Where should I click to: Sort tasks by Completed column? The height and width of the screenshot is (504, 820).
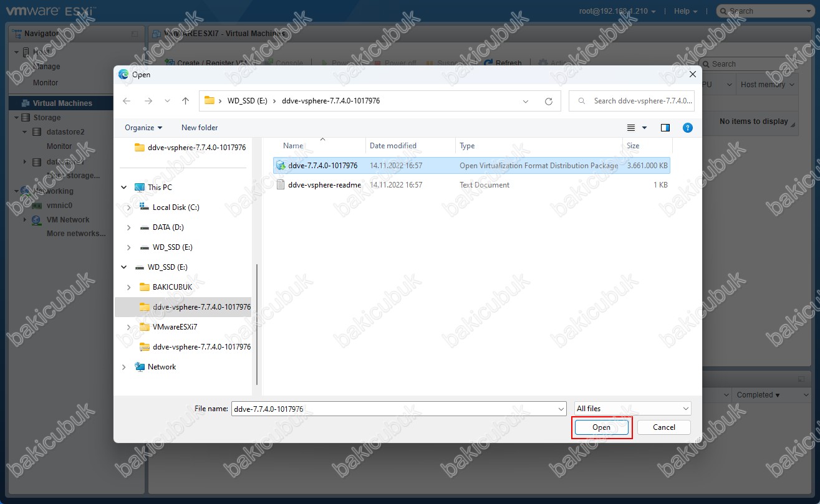pos(758,395)
